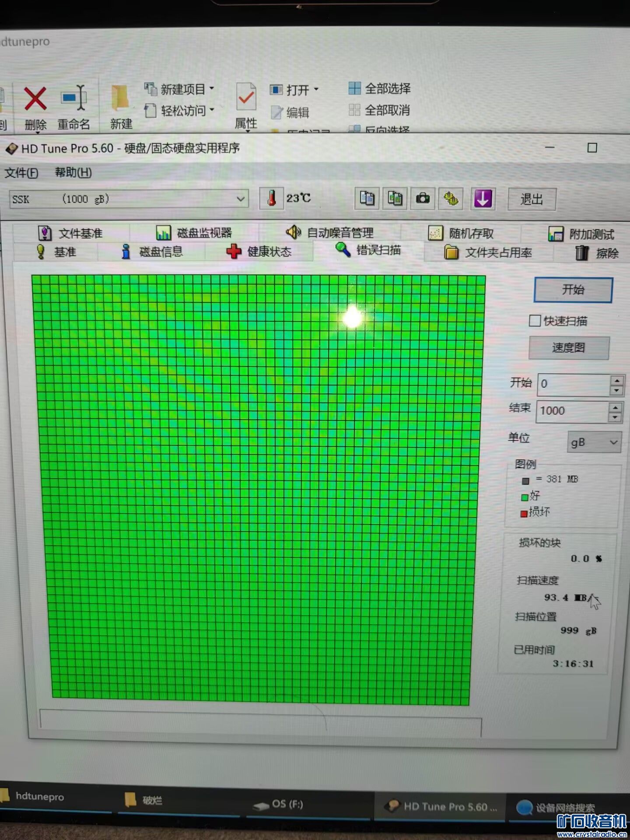The width and height of the screenshot is (630, 840).
Task: Open the File menu
Action: click(x=21, y=173)
